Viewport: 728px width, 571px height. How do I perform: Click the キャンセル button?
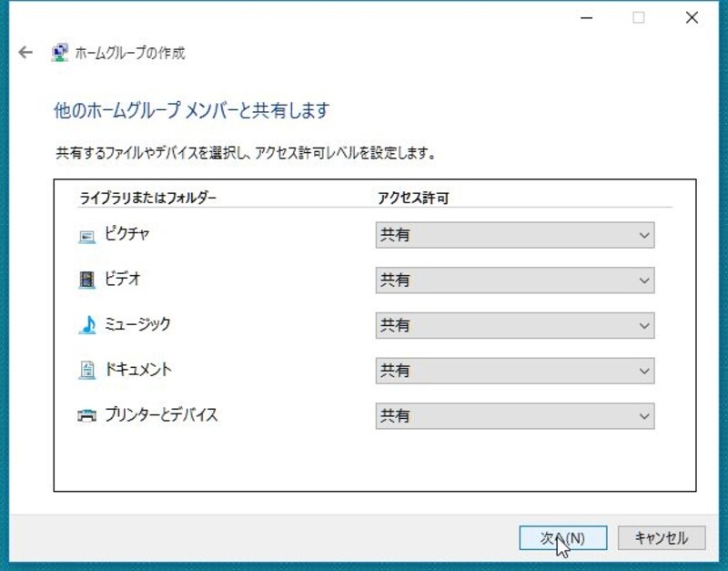(662, 538)
